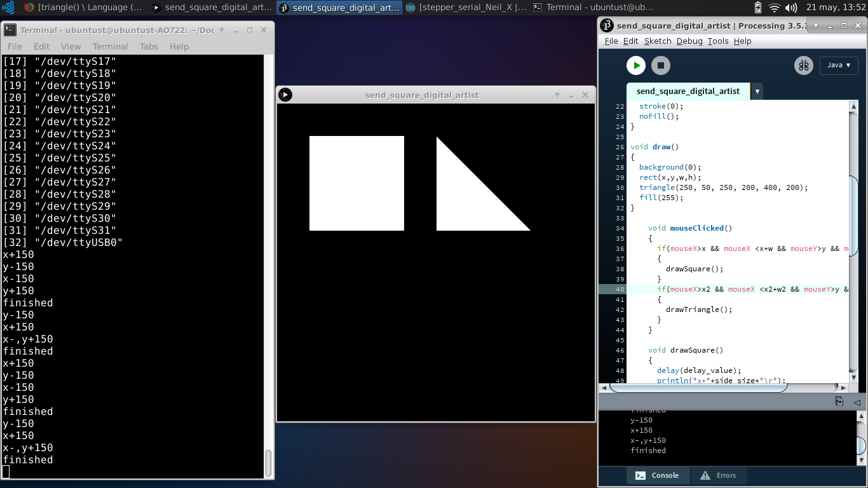Image resolution: width=868 pixels, height=488 pixels.
Task: Open Terminal window View menu
Action: click(x=71, y=46)
